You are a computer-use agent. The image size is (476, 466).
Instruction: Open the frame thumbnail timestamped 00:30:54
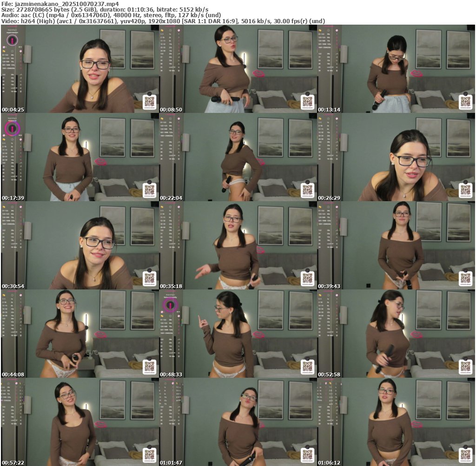[x=80, y=245]
